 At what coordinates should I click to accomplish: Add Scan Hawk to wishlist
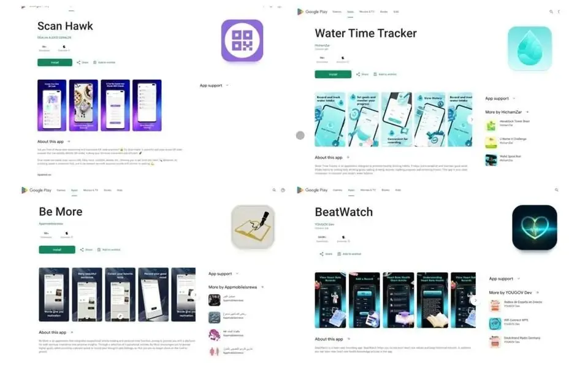pos(104,63)
